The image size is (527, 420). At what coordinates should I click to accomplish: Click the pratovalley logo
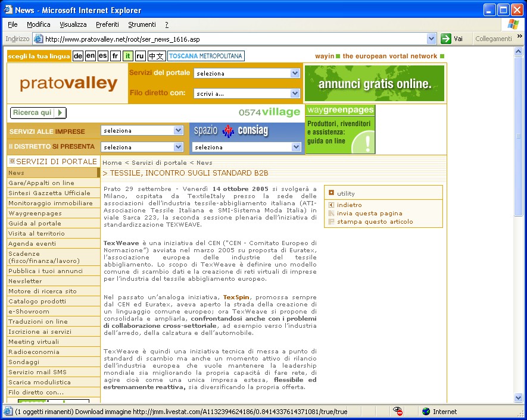click(68, 83)
